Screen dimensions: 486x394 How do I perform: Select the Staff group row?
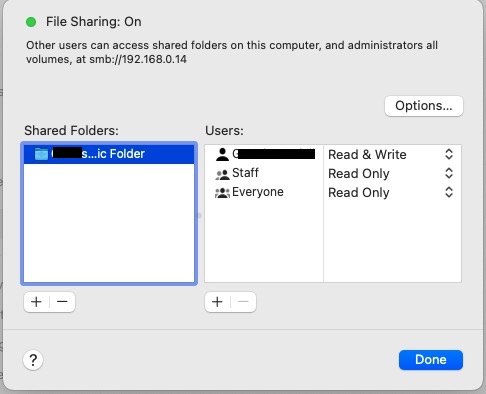[x=333, y=173]
